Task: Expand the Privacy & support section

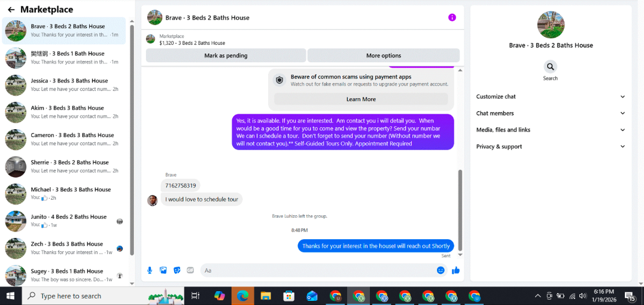Action: [551, 147]
